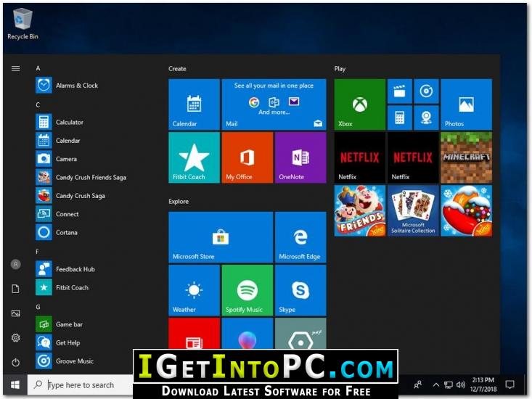
Task: Click the Windows Start button
Action: (15, 384)
